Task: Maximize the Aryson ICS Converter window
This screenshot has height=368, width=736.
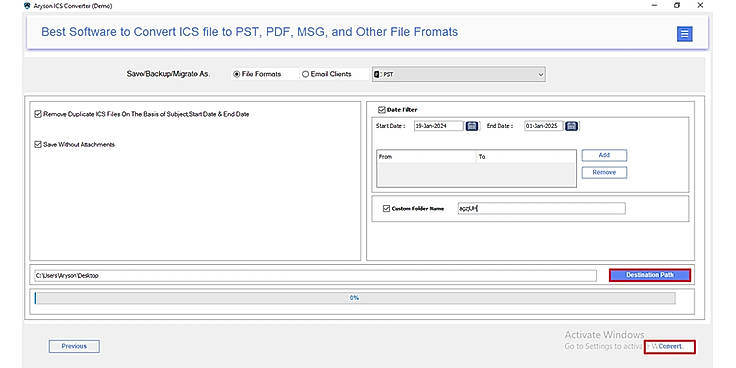Action: pyautogui.click(x=677, y=6)
